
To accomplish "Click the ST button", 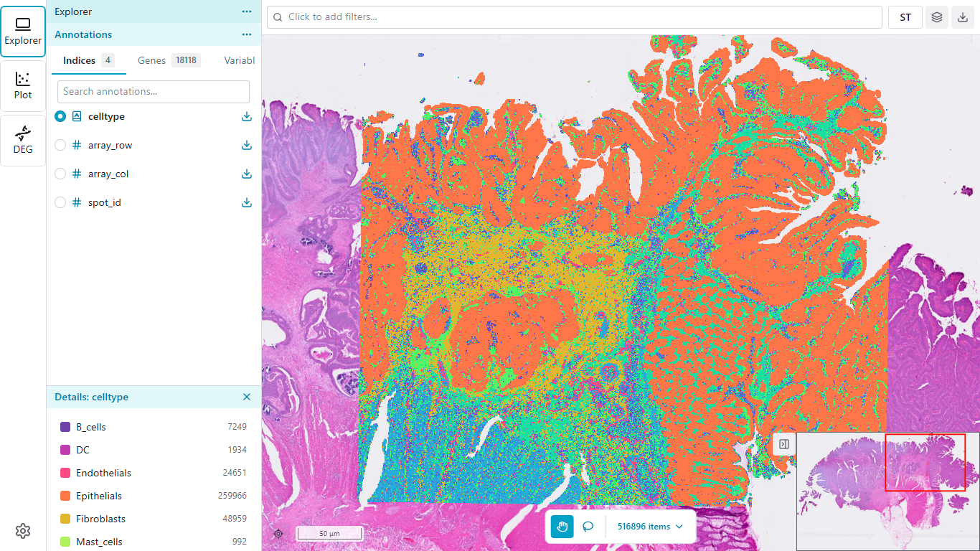I will (905, 17).
